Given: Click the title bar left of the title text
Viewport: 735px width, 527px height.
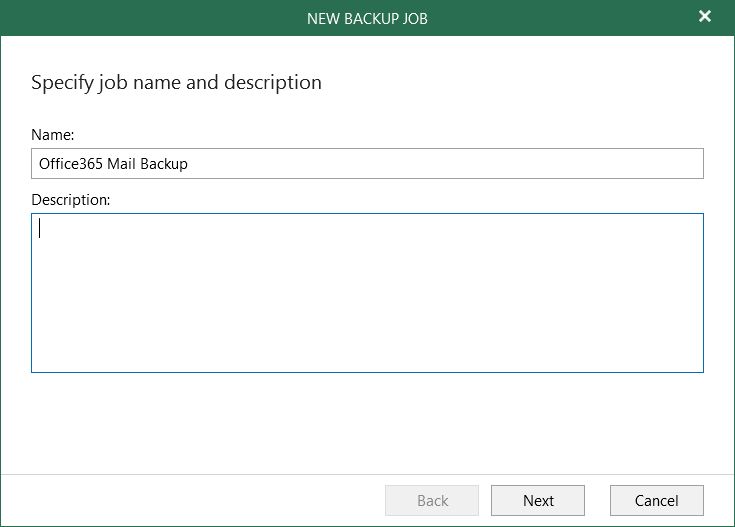Looking at the screenshot, I should click(150, 18).
